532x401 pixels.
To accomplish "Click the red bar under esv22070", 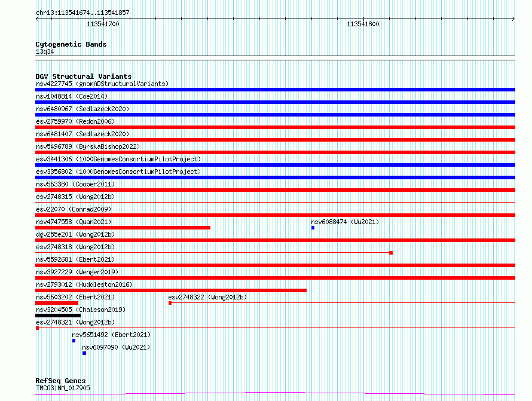I will (x=275, y=215).
